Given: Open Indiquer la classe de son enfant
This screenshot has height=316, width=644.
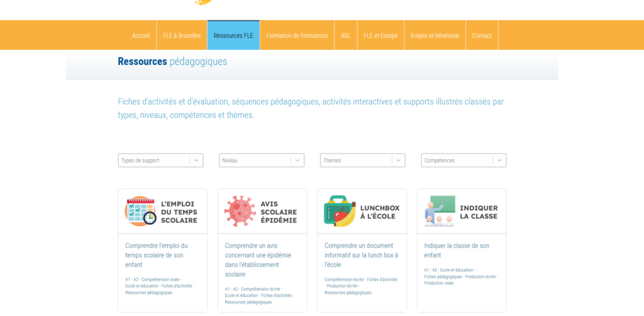Looking at the screenshot, I should click(457, 250).
